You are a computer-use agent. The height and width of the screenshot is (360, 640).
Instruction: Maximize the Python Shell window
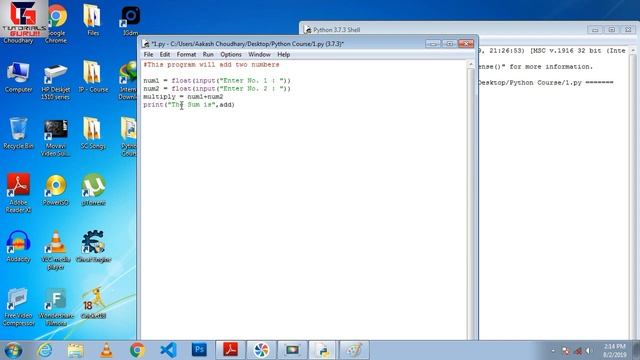pos(611,30)
